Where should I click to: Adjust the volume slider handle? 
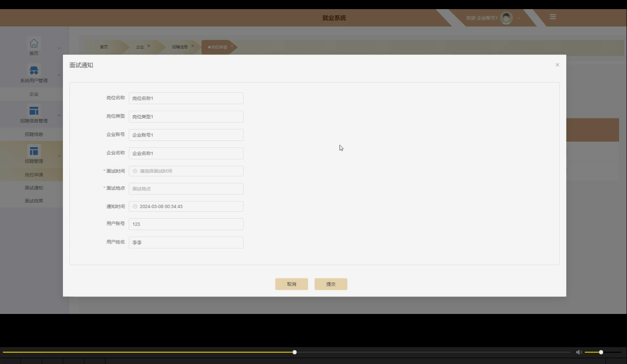click(x=601, y=352)
